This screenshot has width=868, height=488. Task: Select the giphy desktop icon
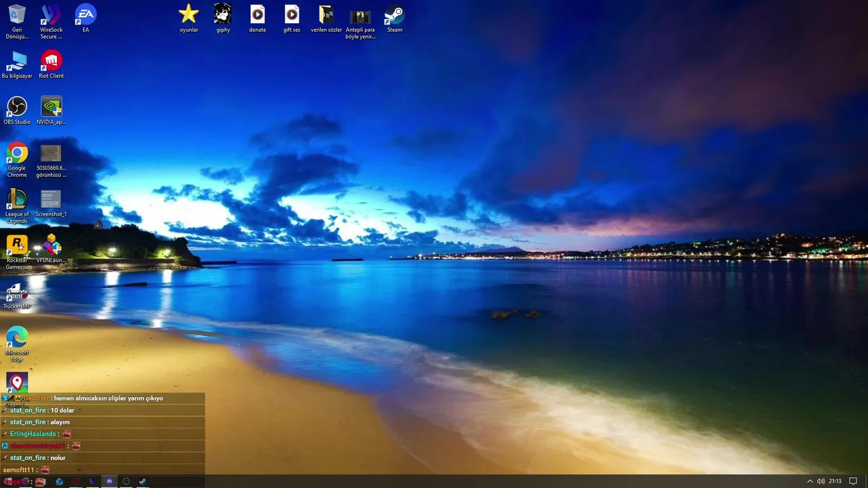(223, 18)
